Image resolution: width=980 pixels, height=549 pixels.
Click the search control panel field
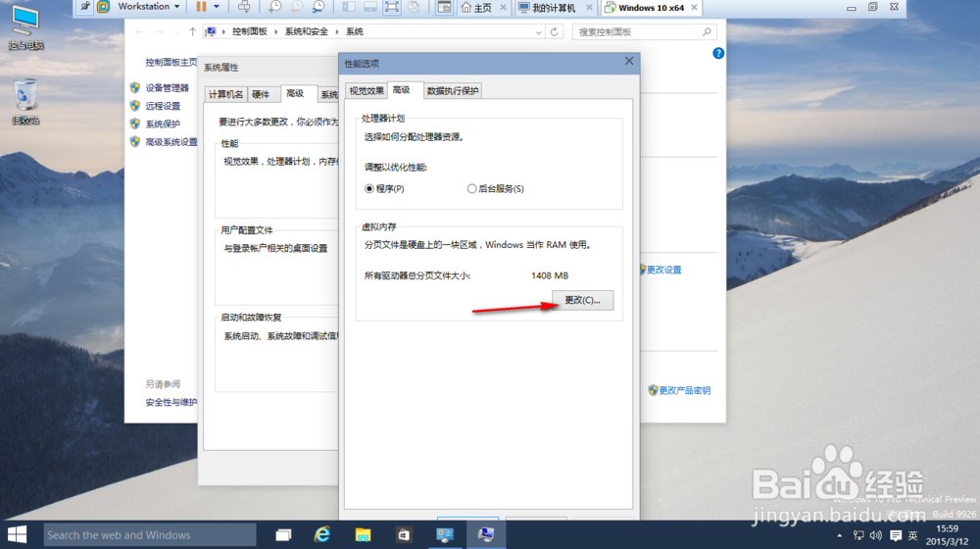tap(644, 32)
